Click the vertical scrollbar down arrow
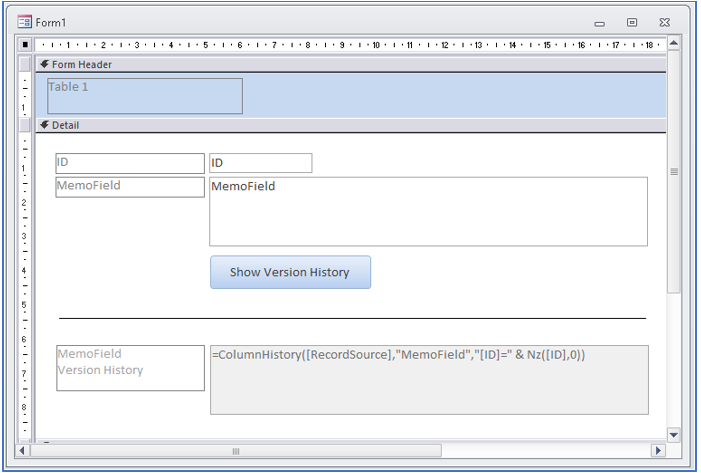The width and height of the screenshot is (701, 473). point(674,435)
